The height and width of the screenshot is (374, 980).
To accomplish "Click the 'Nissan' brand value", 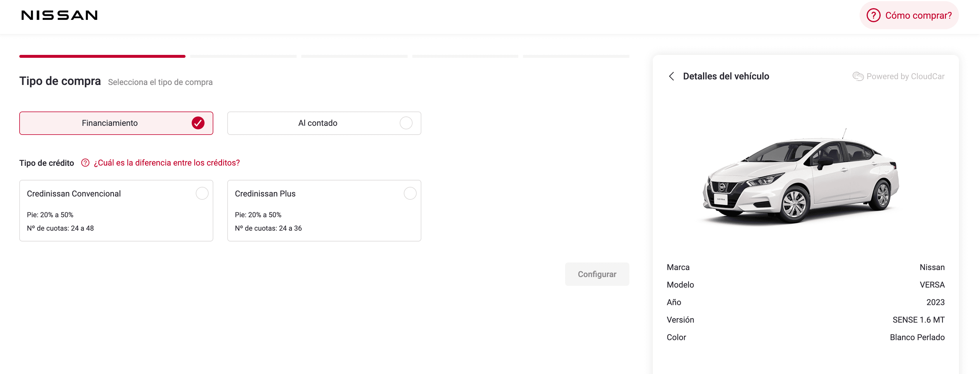I will [932, 267].
